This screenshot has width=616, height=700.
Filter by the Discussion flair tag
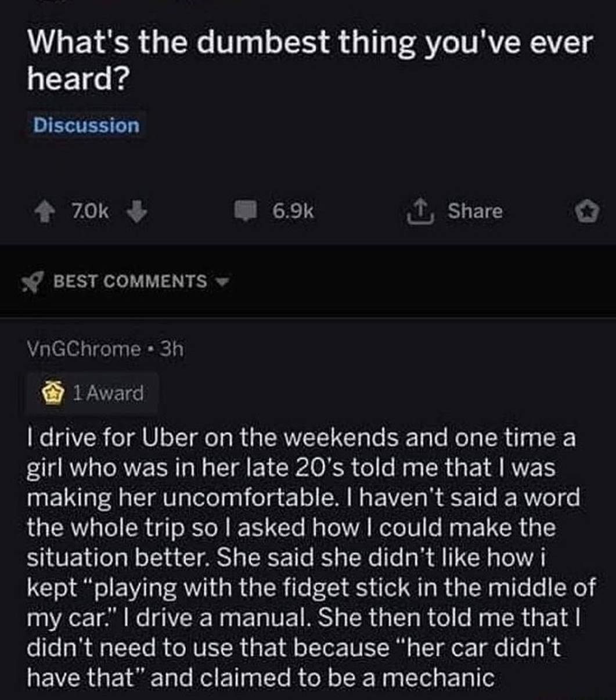86,125
